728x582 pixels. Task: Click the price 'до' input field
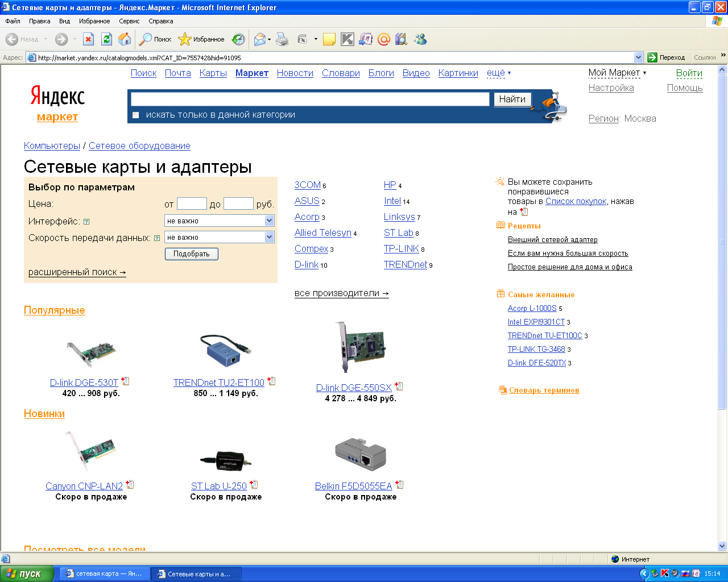pos(238,203)
